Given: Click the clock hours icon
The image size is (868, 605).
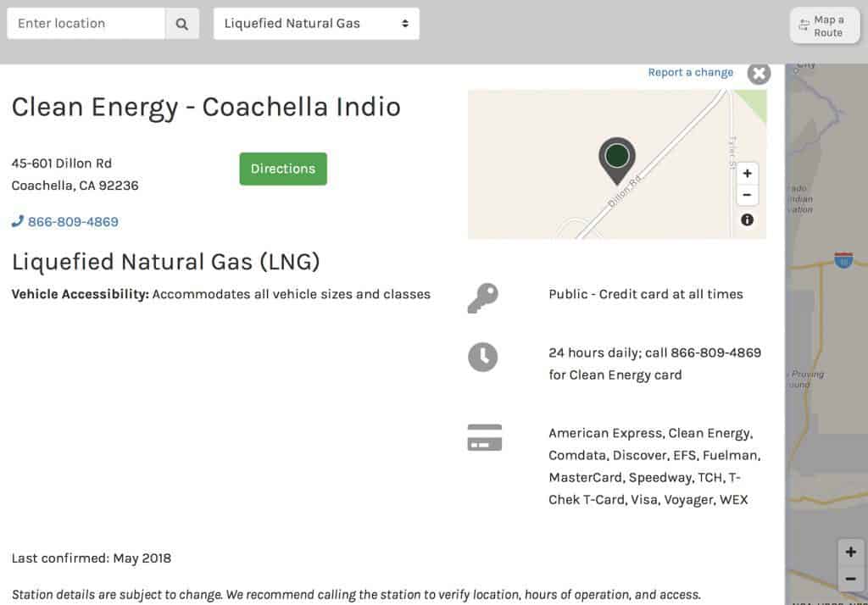Looking at the screenshot, I should (x=483, y=357).
